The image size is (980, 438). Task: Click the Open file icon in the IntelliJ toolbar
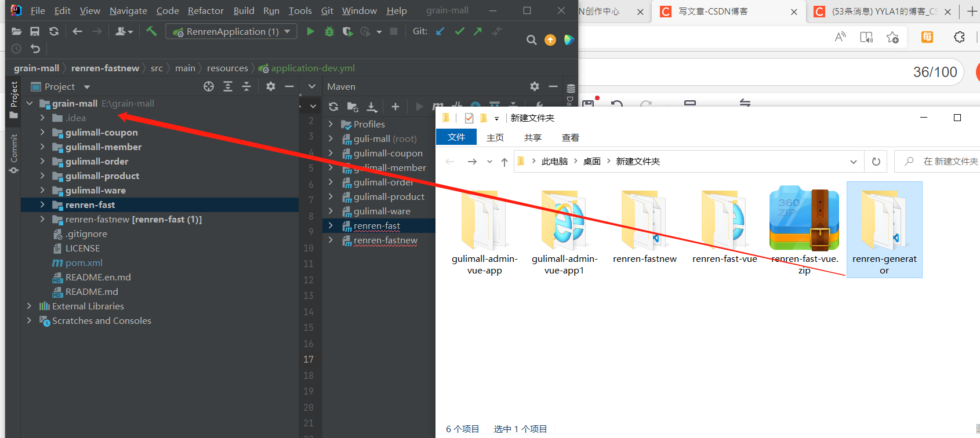(x=16, y=31)
